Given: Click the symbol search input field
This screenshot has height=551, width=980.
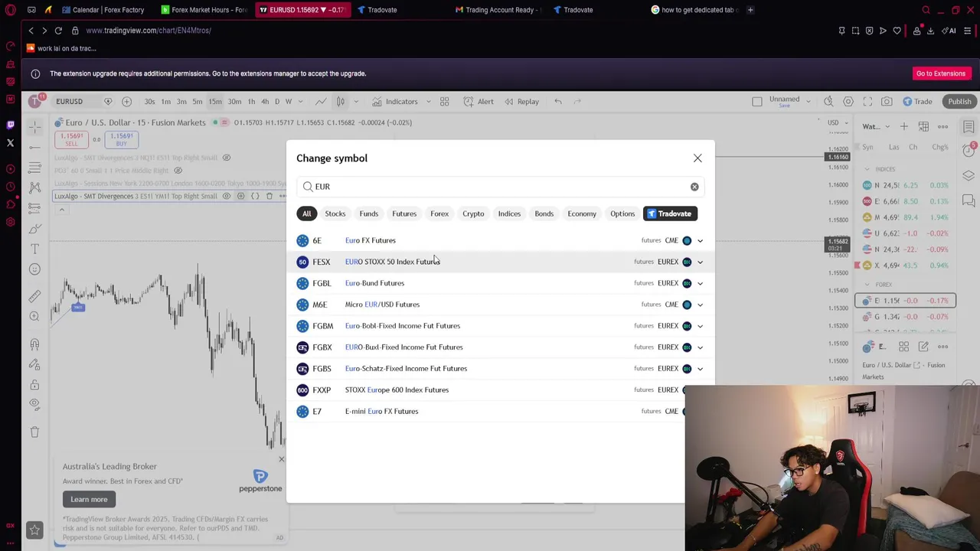Looking at the screenshot, I should coord(501,187).
